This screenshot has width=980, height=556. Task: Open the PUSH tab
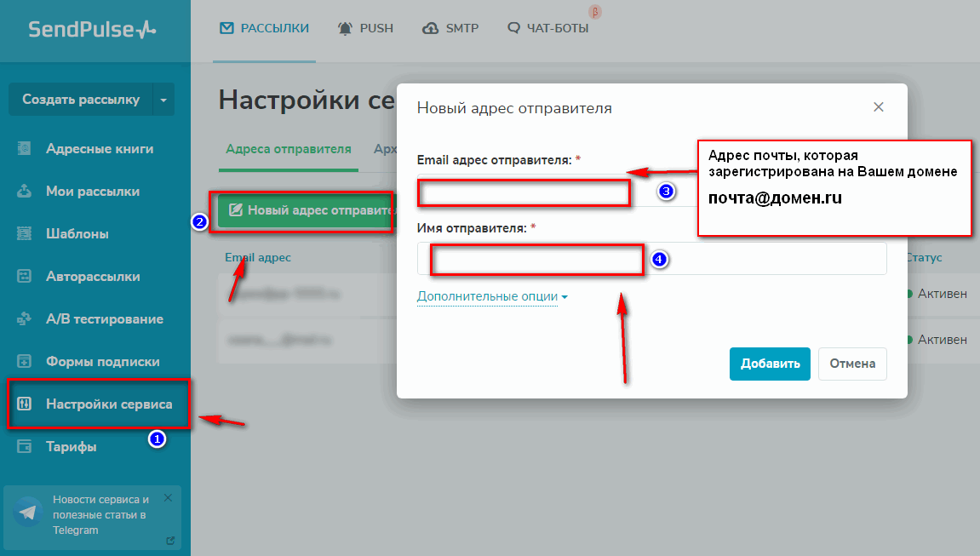(x=365, y=28)
